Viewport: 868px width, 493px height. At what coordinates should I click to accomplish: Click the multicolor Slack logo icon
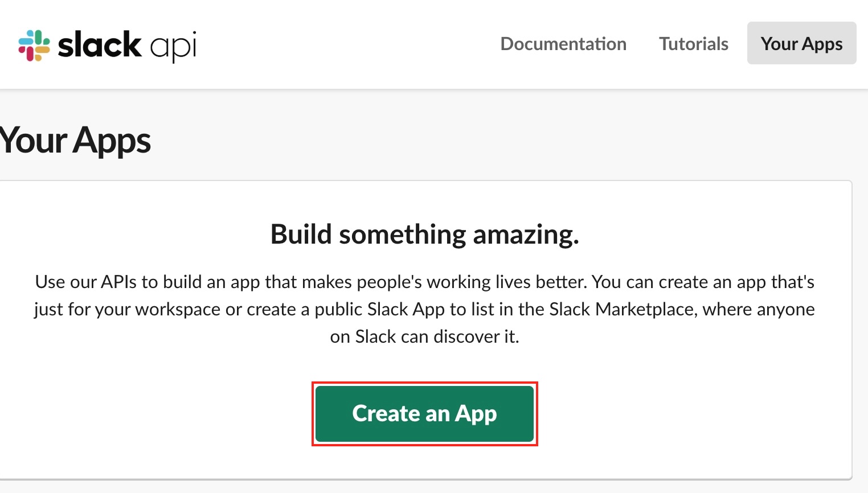(x=34, y=45)
